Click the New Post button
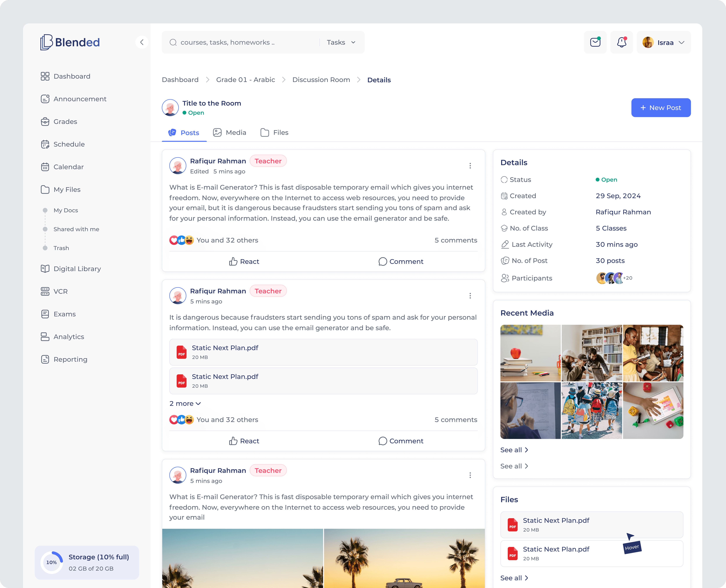This screenshot has width=726, height=588. [x=661, y=108]
